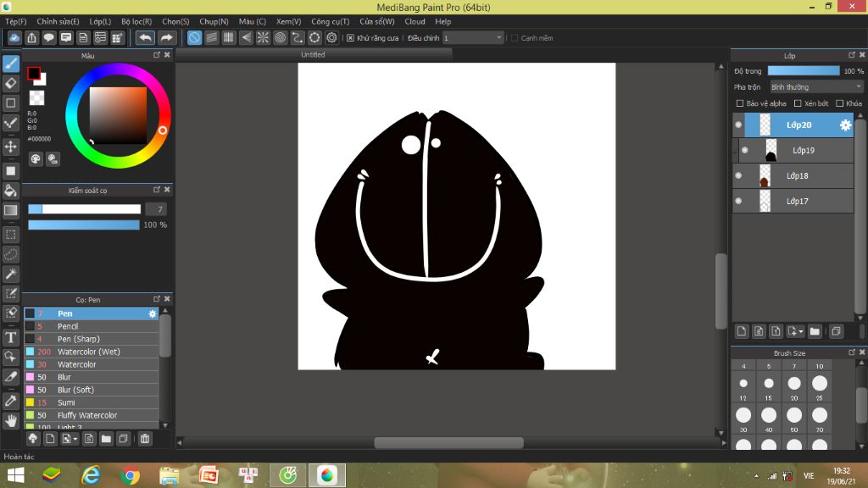
Task: Click the canvas horizontal scrollbar
Action: click(x=449, y=442)
